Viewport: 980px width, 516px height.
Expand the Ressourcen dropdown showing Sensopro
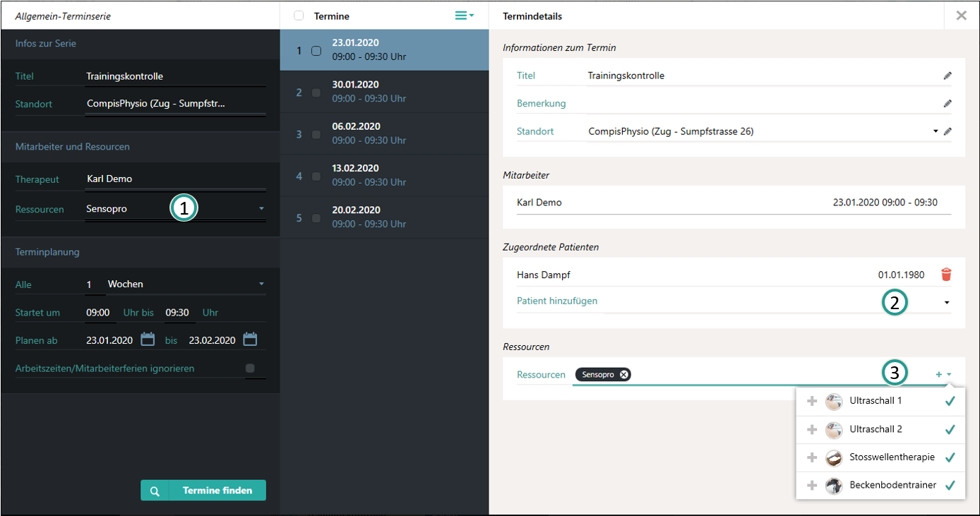(x=261, y=209)
